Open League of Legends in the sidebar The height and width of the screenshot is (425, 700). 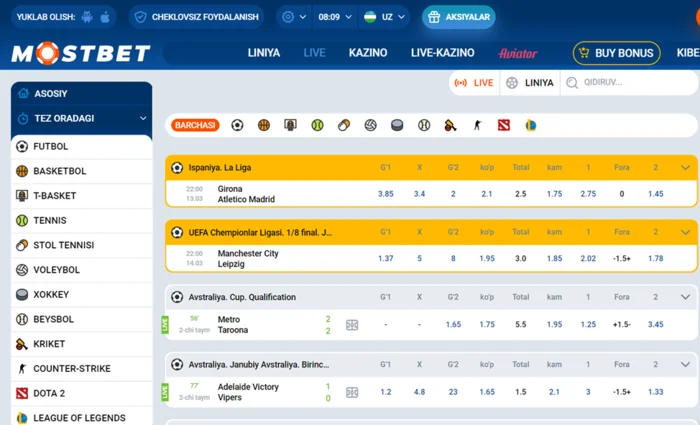pyautogui.click(x=81, y=418)
